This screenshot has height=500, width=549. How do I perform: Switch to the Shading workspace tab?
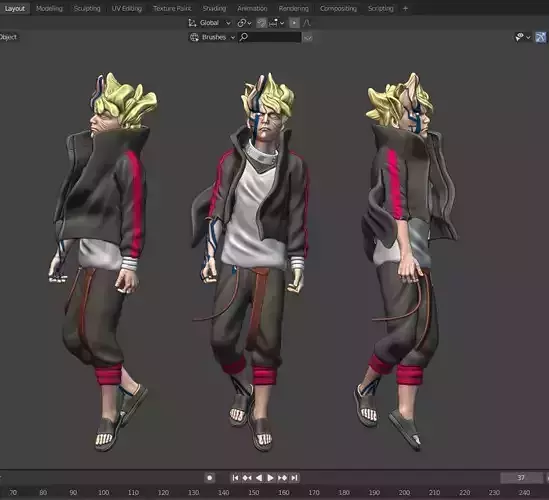(x=214, y=8)
